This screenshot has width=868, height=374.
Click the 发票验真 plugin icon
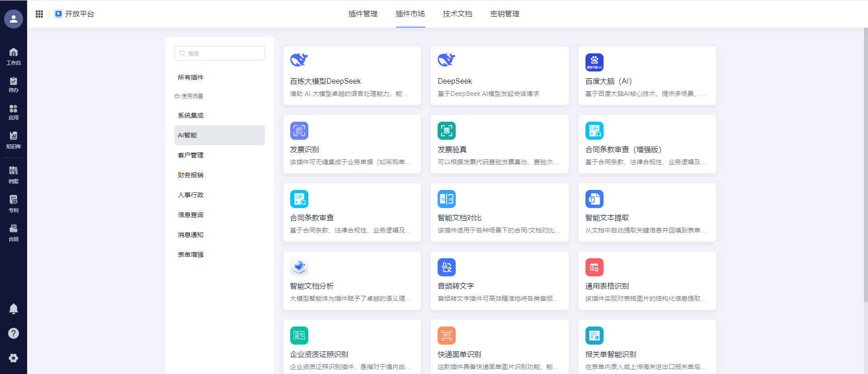446,131
